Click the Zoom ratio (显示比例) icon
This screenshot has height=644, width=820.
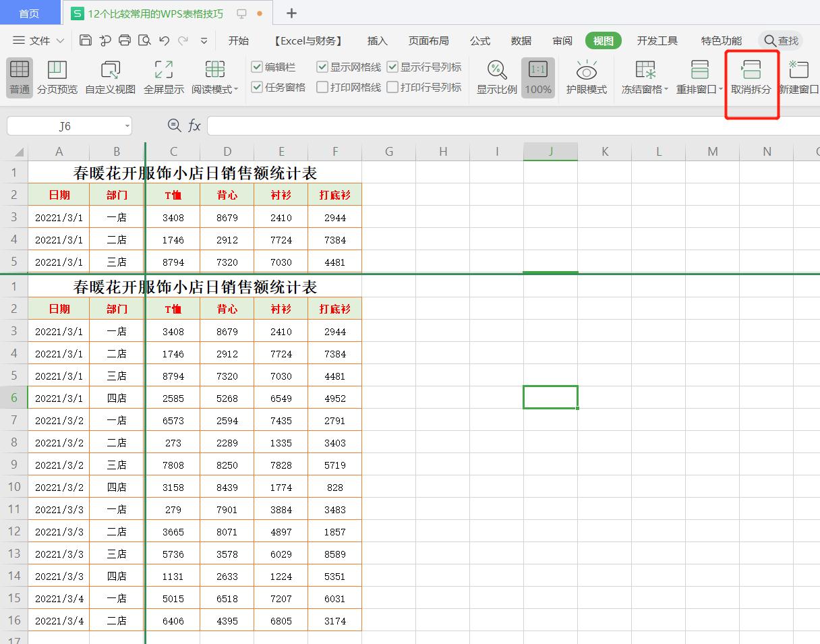(496, 70)
